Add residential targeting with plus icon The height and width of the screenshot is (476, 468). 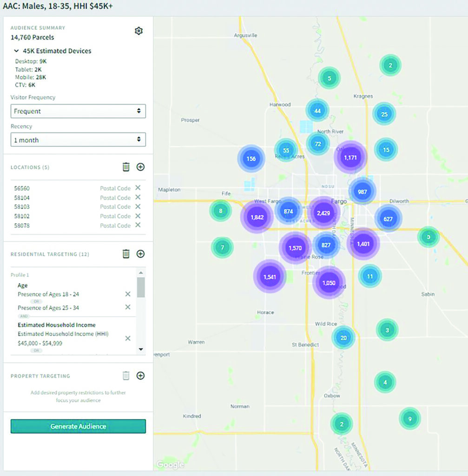[x=140, y=254]
